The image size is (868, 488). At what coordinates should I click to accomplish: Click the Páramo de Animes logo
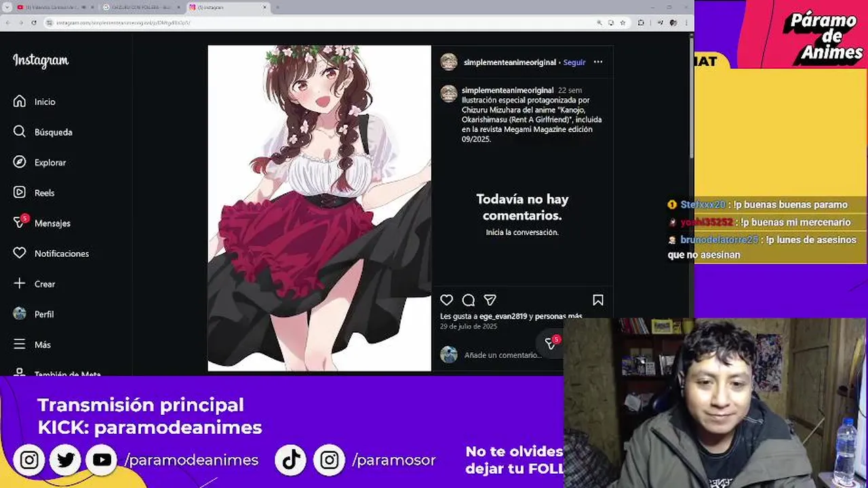tap(824, 37)
